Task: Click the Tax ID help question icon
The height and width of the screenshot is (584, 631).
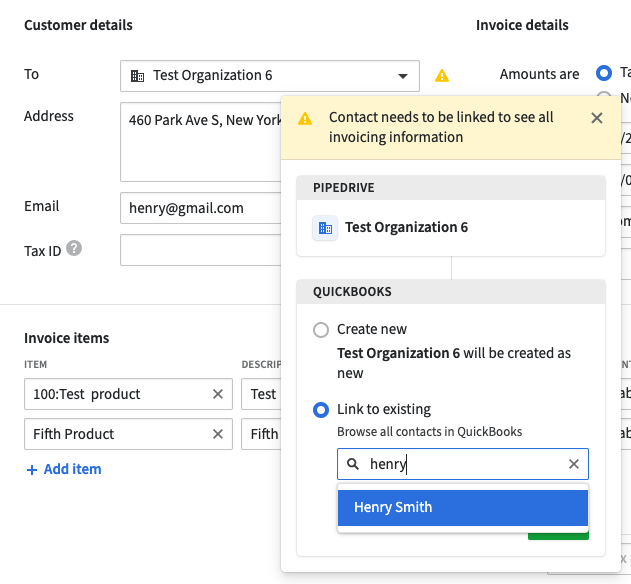Action: coord(74,248)
